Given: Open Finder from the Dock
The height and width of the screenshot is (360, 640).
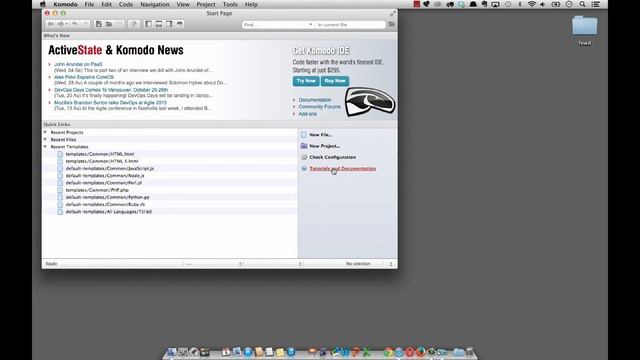Looking at the screenshot, I should 172,352.
